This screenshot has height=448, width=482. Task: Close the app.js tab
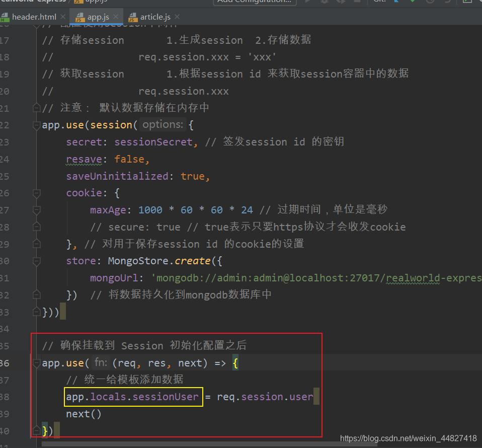(x=116, y=17)
